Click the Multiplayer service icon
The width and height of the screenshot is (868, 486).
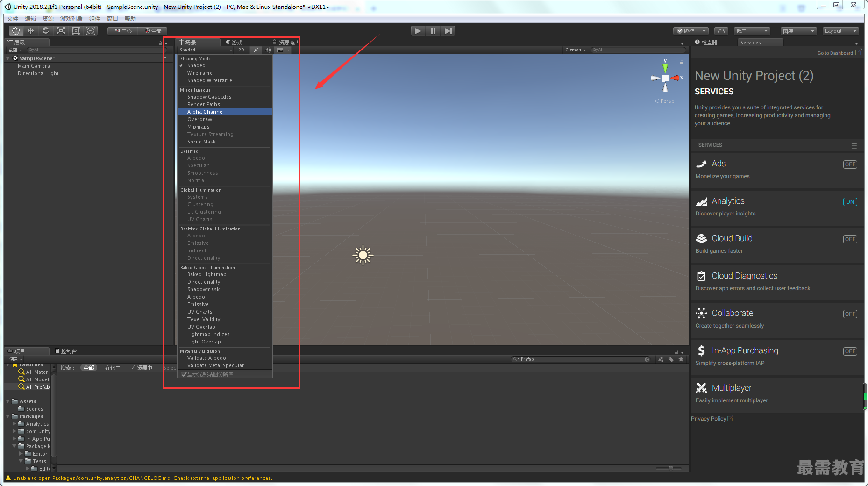(701, 388)
